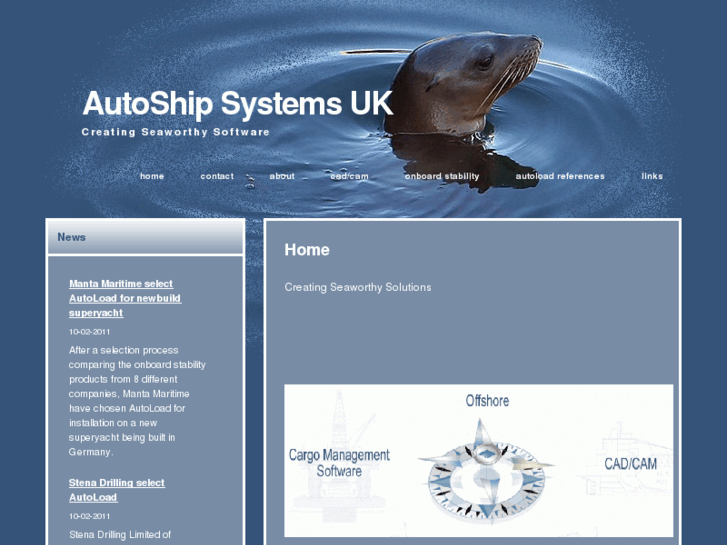Visit autoload references page

(x=560, y=176)
